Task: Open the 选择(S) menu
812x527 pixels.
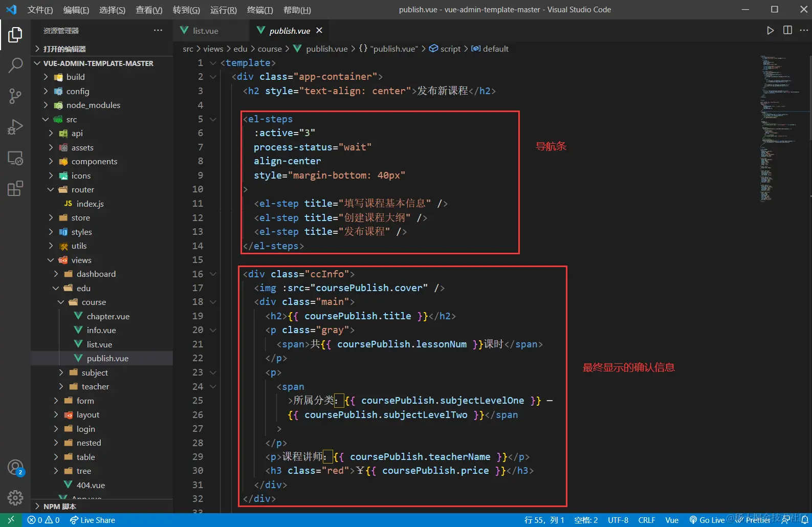Action: 113,10
